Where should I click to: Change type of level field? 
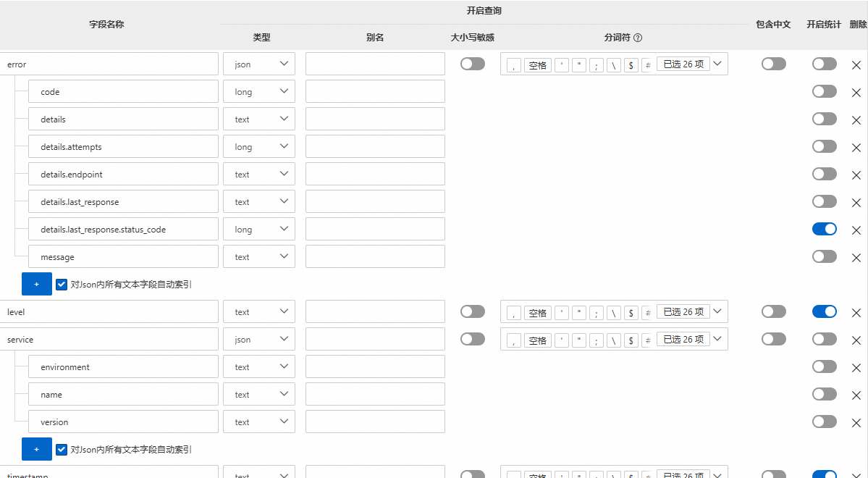(259, 311)
